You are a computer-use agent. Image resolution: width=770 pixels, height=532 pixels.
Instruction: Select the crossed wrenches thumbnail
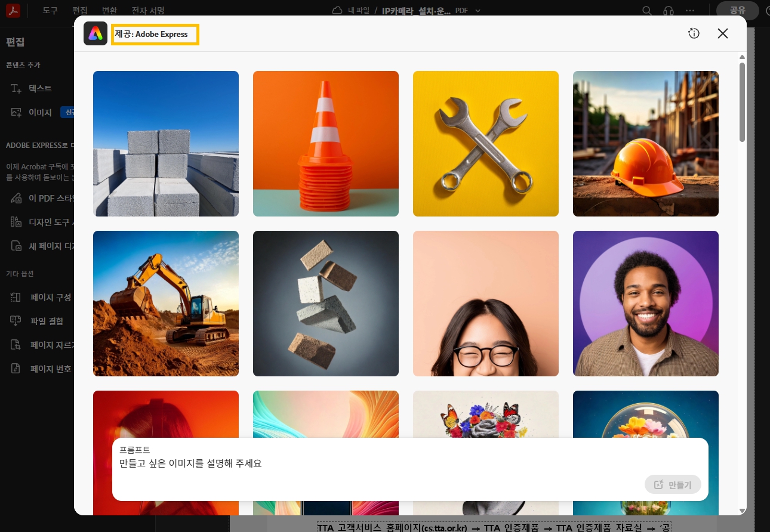pyautogui.click(x=486, y=144)
